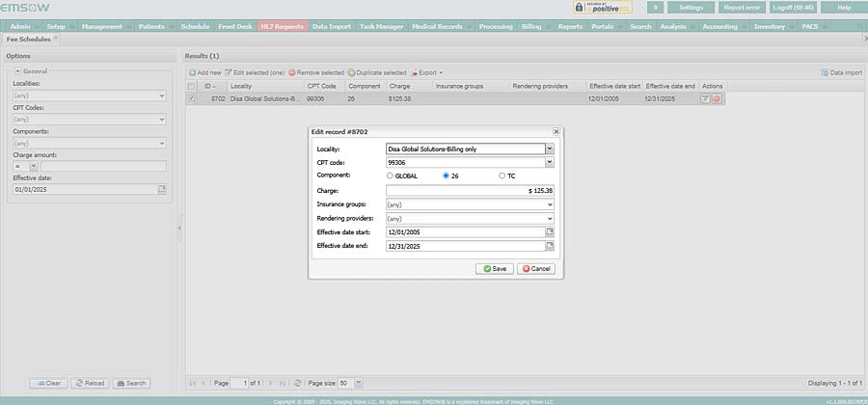Switch to the HL7 Requests menu
Screen dimensions: 868x405
tap(282, 26)
